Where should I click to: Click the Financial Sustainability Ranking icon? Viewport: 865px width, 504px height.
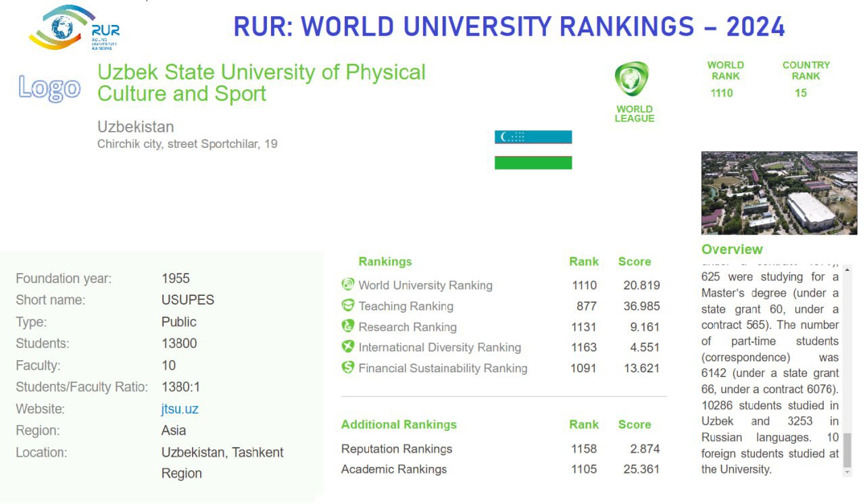click(x=348, y=368)
